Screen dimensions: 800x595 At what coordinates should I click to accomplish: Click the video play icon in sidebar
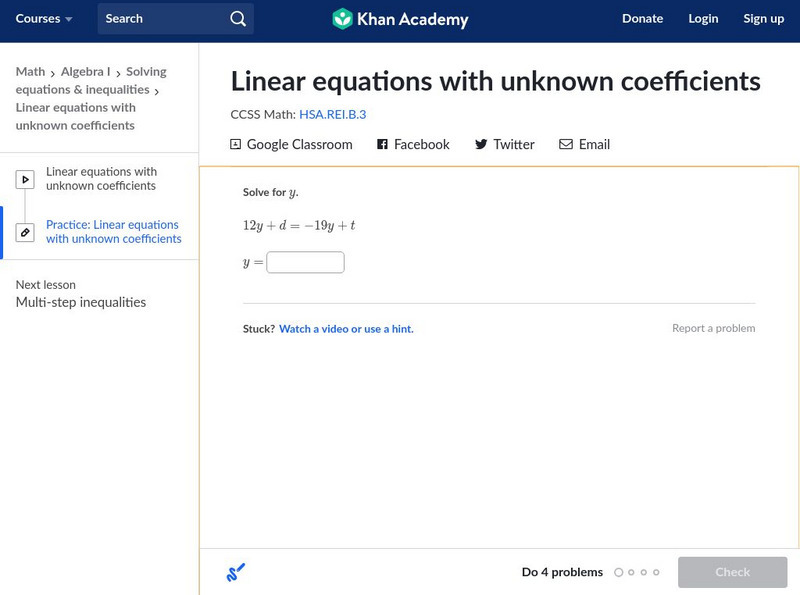pyautogui.click(x=25, y=180)
